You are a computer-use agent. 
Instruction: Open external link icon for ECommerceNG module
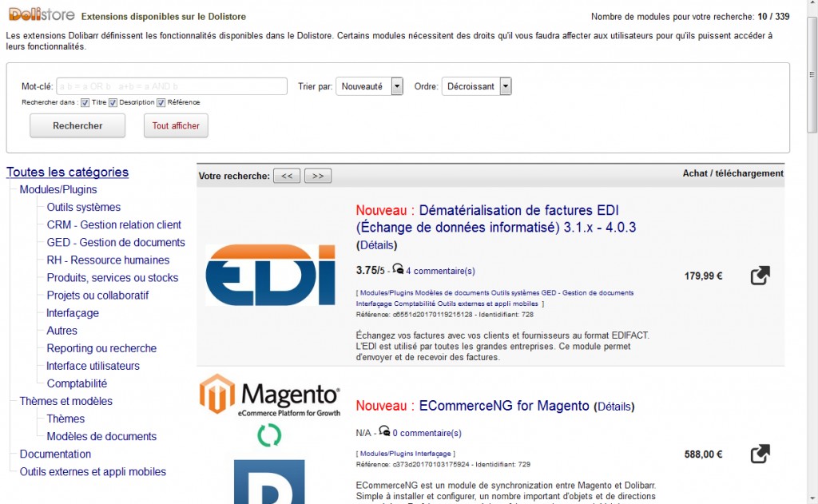tap(760, 454)
